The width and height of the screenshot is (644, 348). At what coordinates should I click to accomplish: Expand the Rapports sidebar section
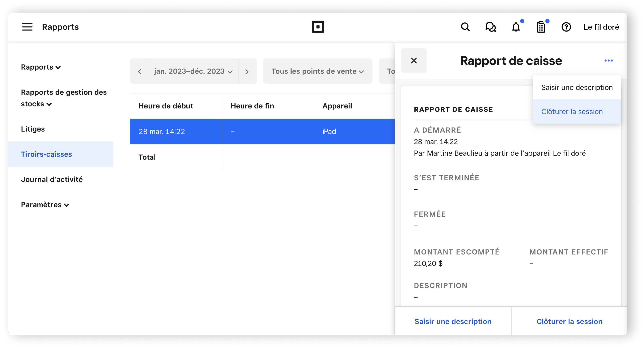(41, 67)
